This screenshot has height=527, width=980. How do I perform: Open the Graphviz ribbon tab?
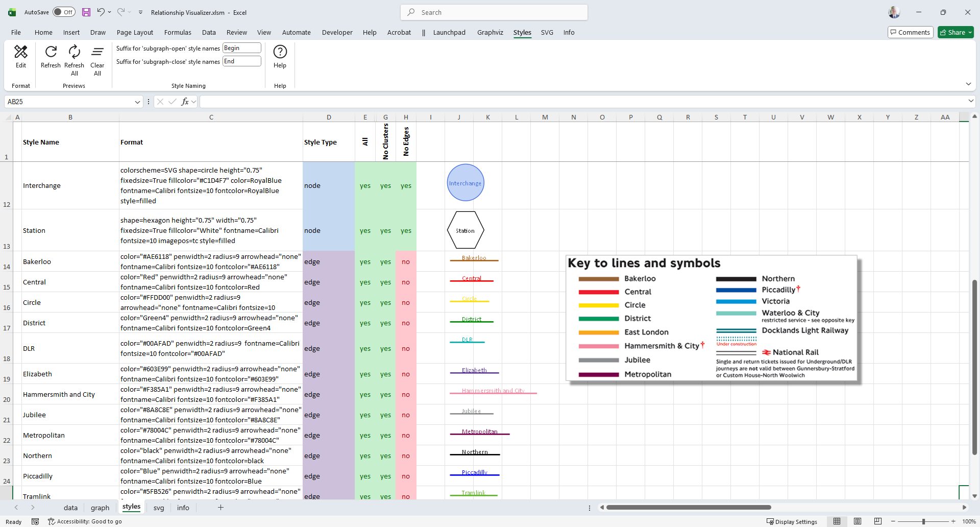[x=489, y=33]
